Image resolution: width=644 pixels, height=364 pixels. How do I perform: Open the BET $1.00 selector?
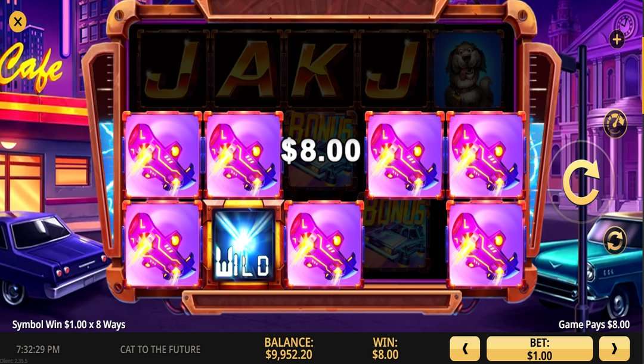click(539, 349)
